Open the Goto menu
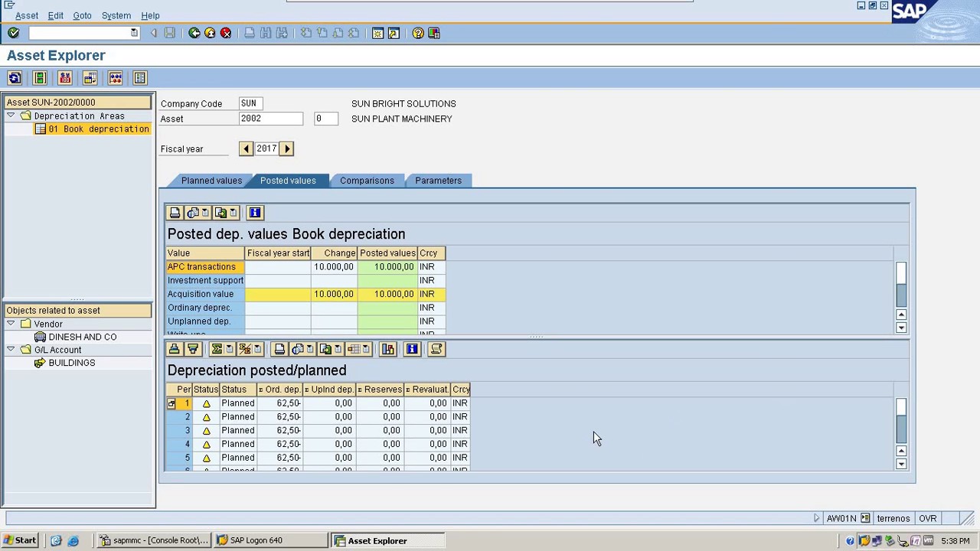Viewport: 980px width, 551px height. click(x=82, y=15)
